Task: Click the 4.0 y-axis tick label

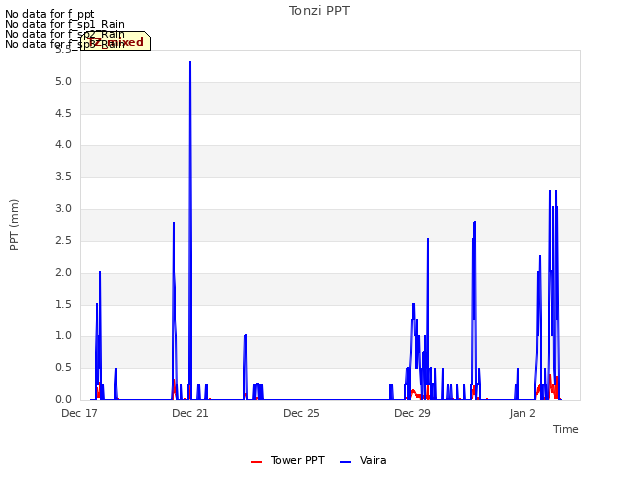Action: click(x=63, y=145)
